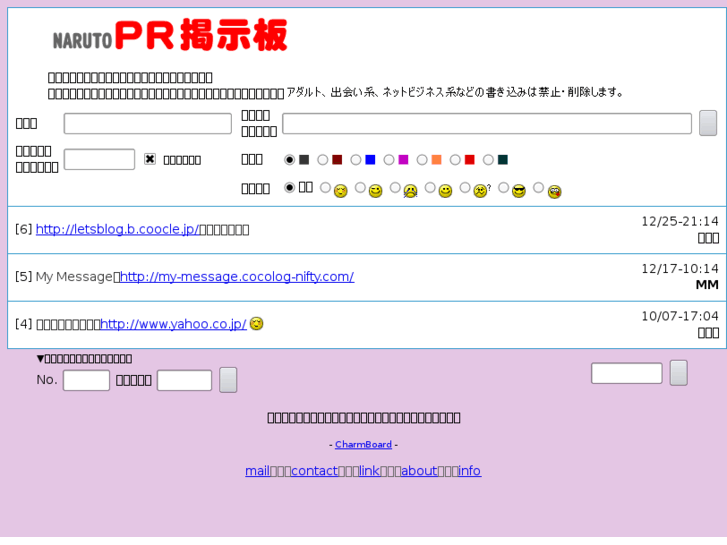Click the about footer link

[x=419, y=471]
